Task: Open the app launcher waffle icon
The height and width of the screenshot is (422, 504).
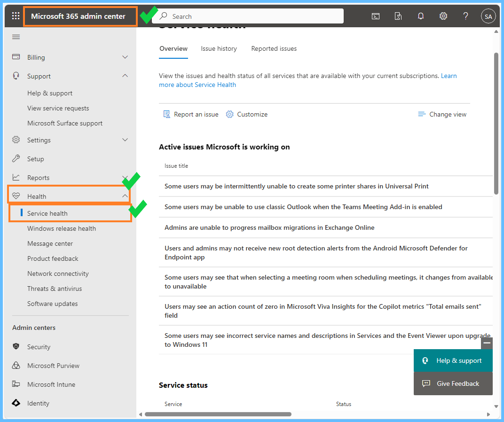Action: (16, 16)
